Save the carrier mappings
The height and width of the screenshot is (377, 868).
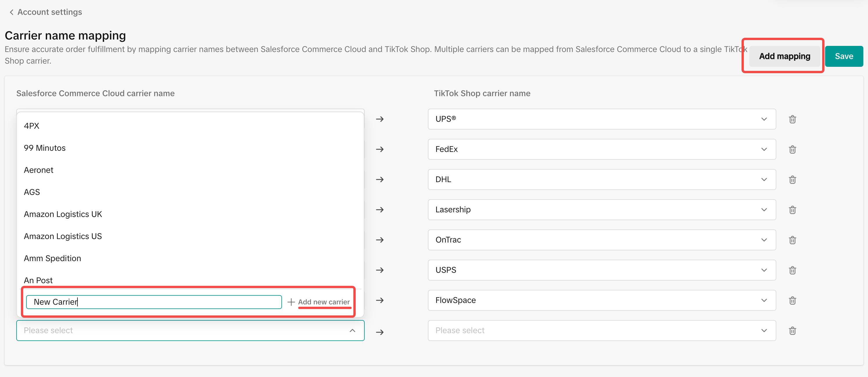point(843,56)
